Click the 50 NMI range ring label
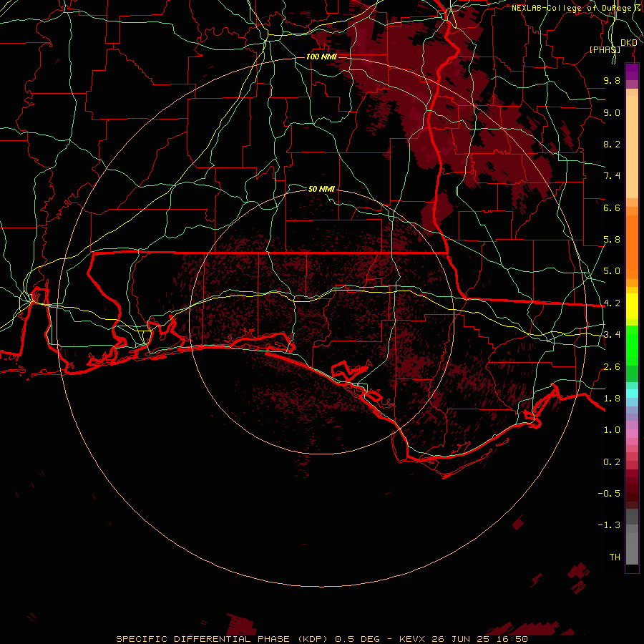 click(x=321, y=189)
